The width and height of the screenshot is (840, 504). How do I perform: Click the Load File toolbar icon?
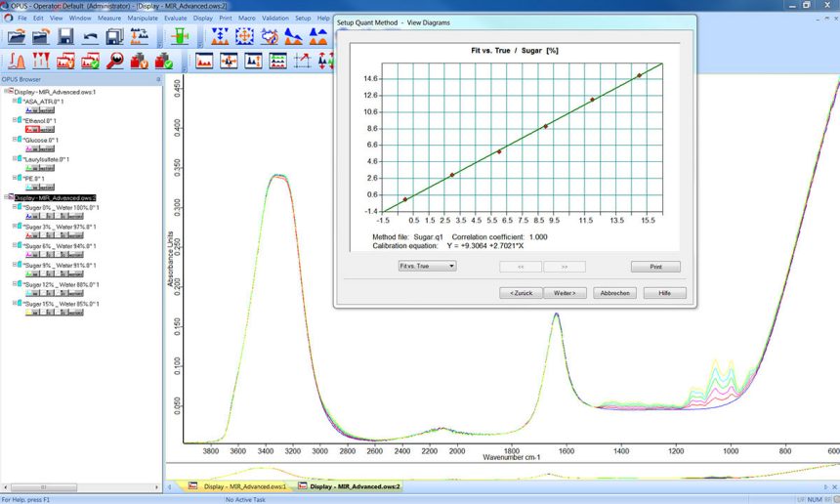(x=17, y=36)
